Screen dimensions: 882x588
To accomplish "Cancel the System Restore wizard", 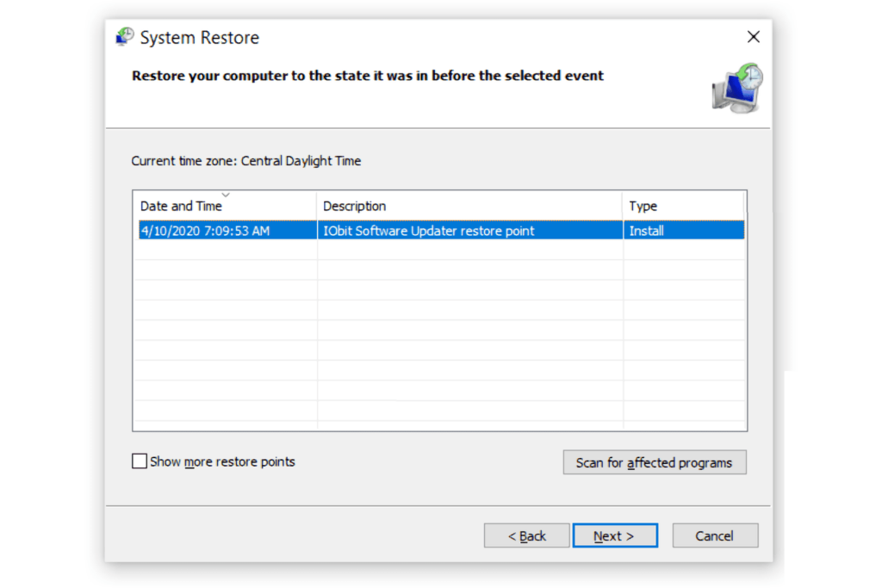I will coord(714,535).
